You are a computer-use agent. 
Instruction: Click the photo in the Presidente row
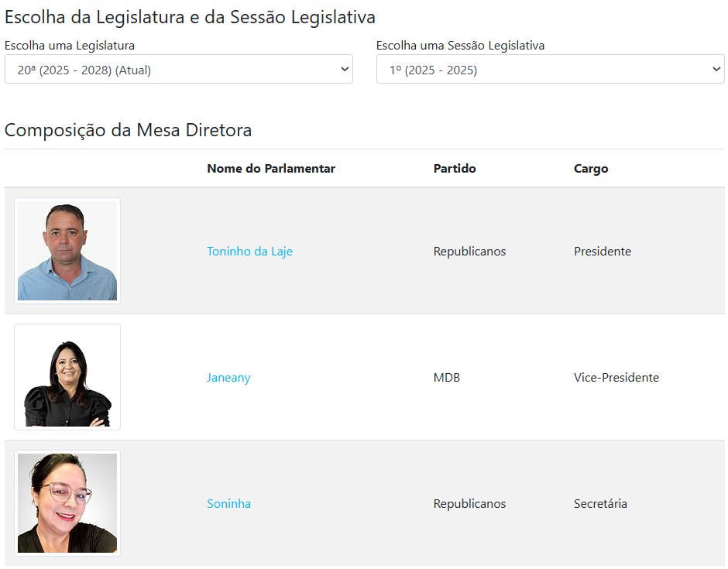pos(67,251)
